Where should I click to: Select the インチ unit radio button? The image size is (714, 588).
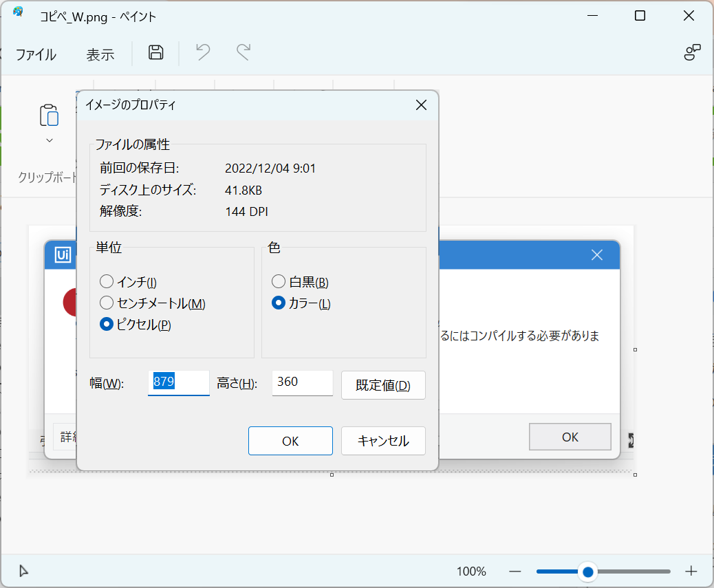107,281
